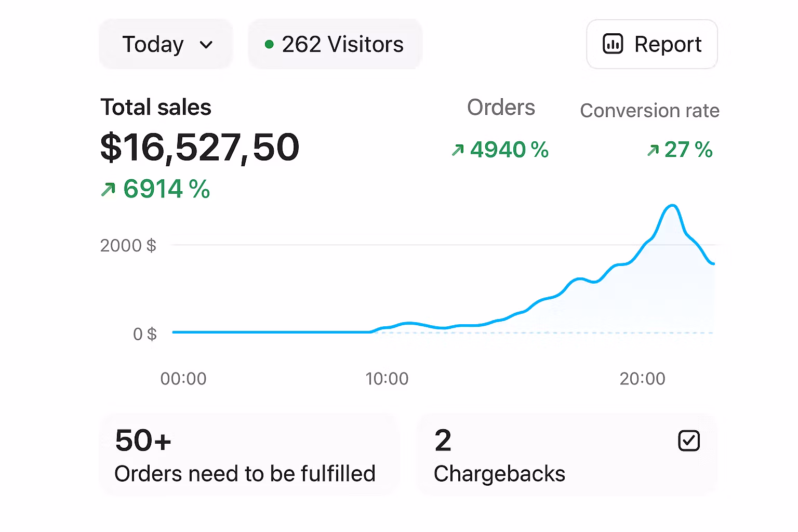798x532 pixels.
Task: Open the Today date range dropdown
Action: pyautogui.click(x=166, y=44)
